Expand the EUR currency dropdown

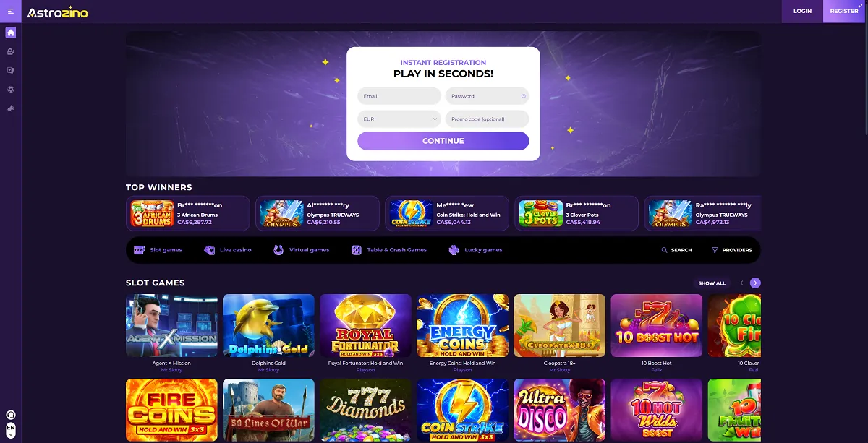(x=399, y=119)
